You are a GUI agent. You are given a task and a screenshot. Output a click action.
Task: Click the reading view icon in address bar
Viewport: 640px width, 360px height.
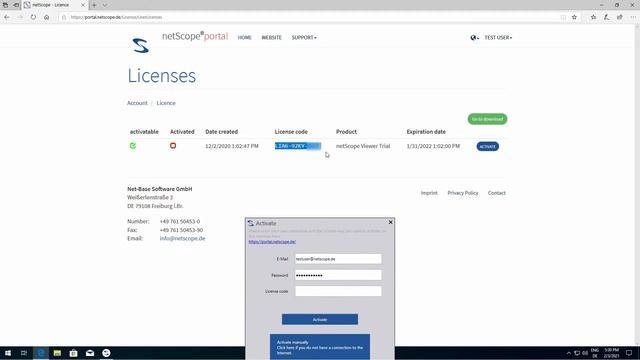[563, 17]
